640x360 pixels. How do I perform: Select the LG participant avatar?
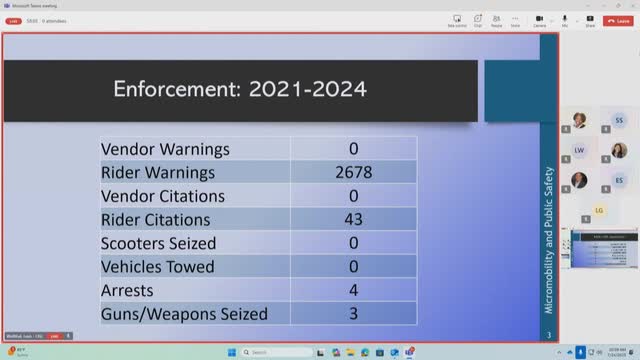coord(599,211)
